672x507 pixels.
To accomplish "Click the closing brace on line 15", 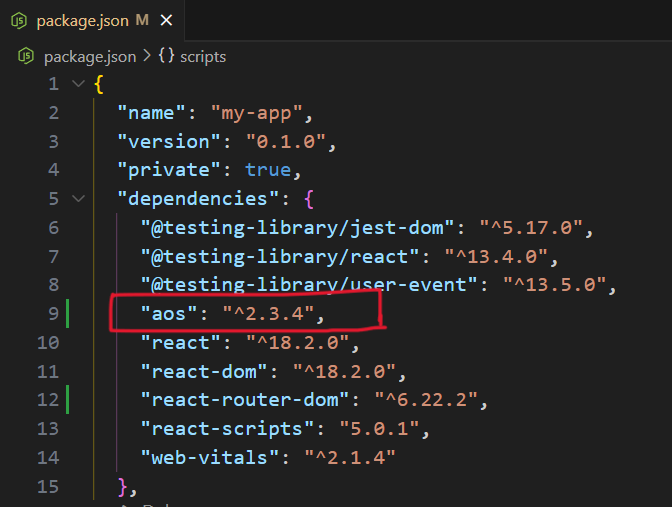I will click(x=122, y=487).
